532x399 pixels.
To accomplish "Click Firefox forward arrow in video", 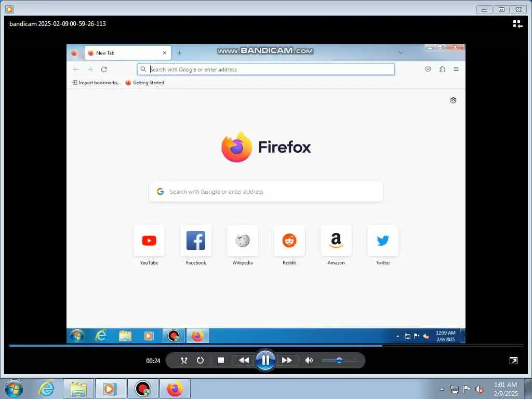I will (90, 69).
